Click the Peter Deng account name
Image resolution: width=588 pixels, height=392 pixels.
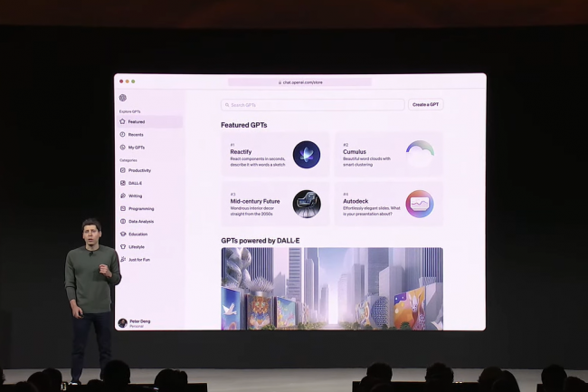(x=140, y=321)
